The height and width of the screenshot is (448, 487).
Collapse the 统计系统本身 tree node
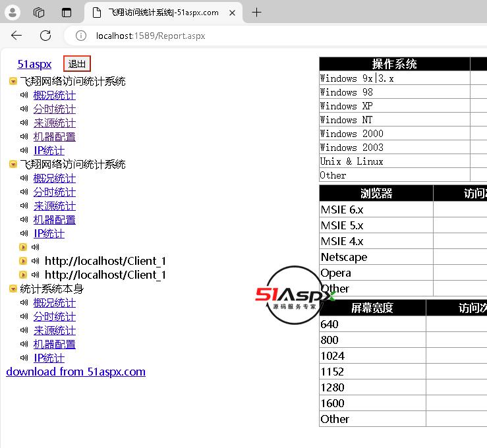[13, 289]
